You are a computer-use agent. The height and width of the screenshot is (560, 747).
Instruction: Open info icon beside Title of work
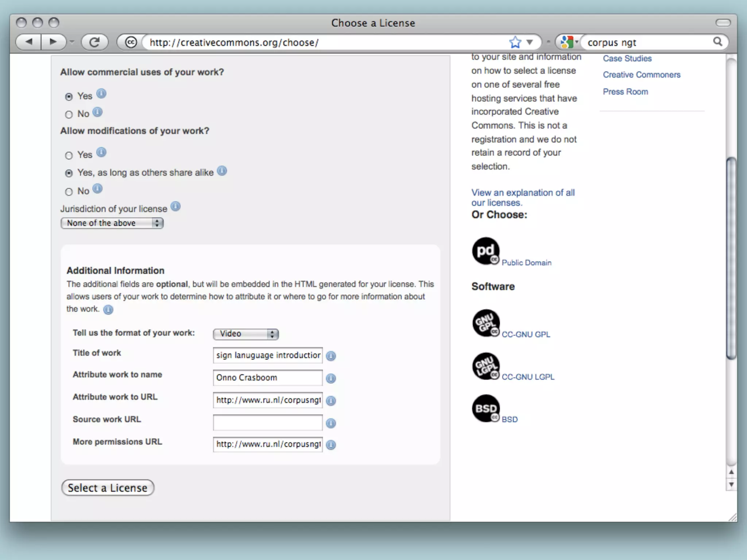331,356
